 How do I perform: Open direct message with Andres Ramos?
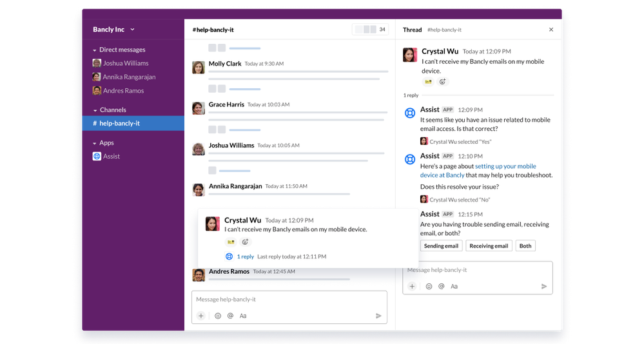(118, 91)
